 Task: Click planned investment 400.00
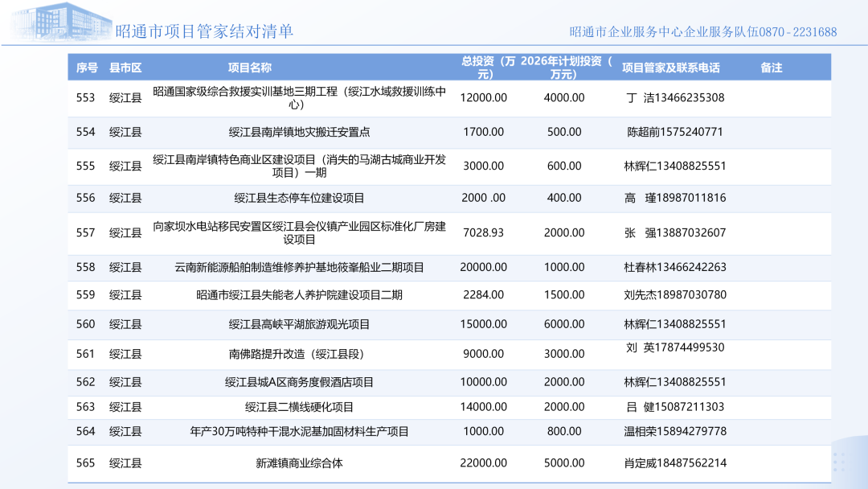(564, 199)
